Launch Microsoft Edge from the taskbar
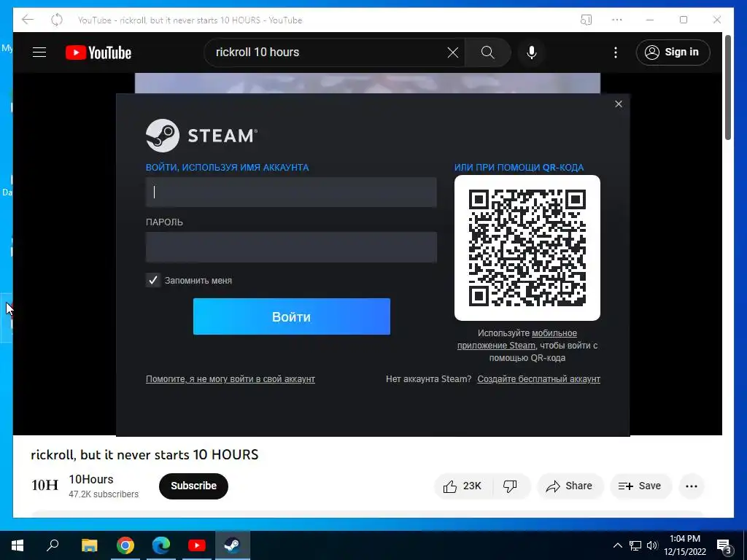The width and height of the screenshot is (747, 560). tap(161, 545)
